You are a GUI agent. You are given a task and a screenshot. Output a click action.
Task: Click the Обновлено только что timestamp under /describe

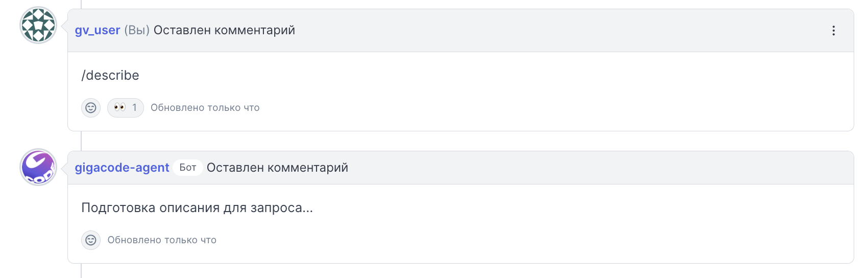pos(205,108)
